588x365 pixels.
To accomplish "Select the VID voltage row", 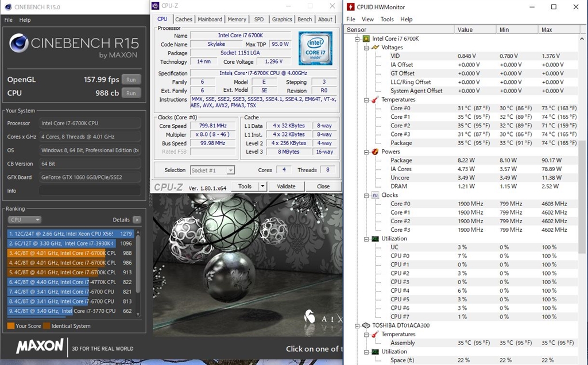I will click(483, 56).
